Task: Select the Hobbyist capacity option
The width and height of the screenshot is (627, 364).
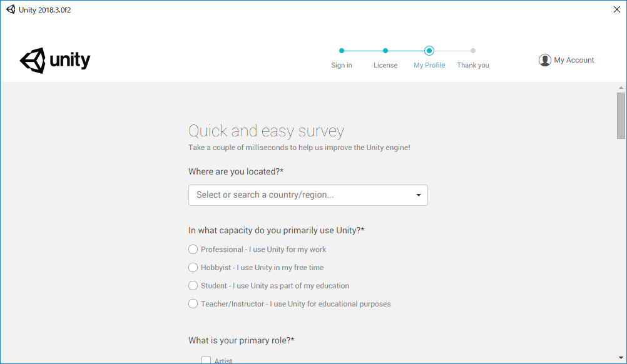Action: [193, 267]
